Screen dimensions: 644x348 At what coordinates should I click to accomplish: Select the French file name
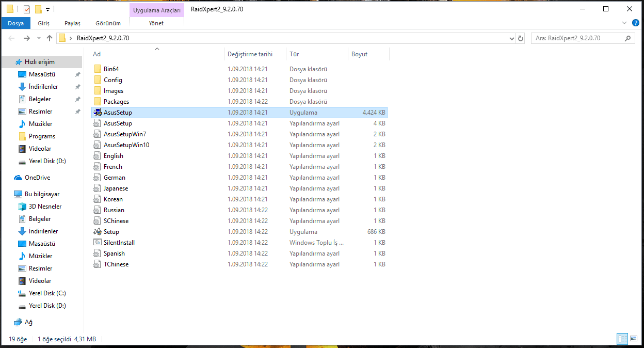click(x=113, y=167)
